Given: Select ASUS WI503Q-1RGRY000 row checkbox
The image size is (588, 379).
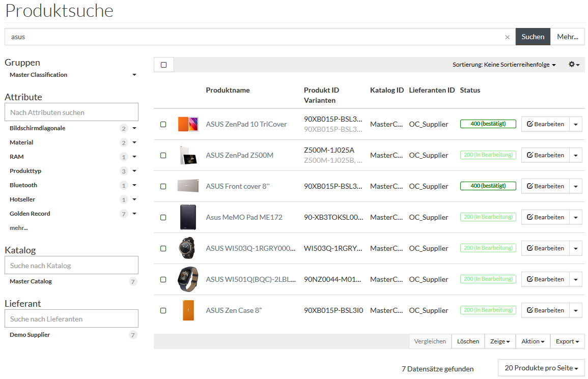Looking at the screenshot, I should tap(163, 249).
